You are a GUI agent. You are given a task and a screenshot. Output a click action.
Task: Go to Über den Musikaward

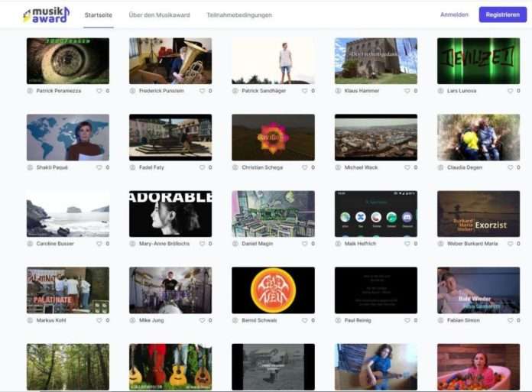coord(160,15)
